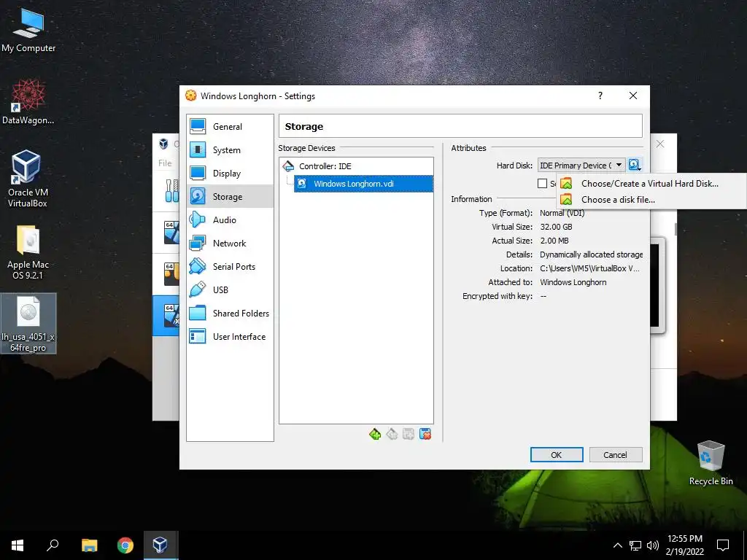The image size is (747, 560).
Task: Click the Add Controller icon below the storage tree
Action: coord(375,435)
